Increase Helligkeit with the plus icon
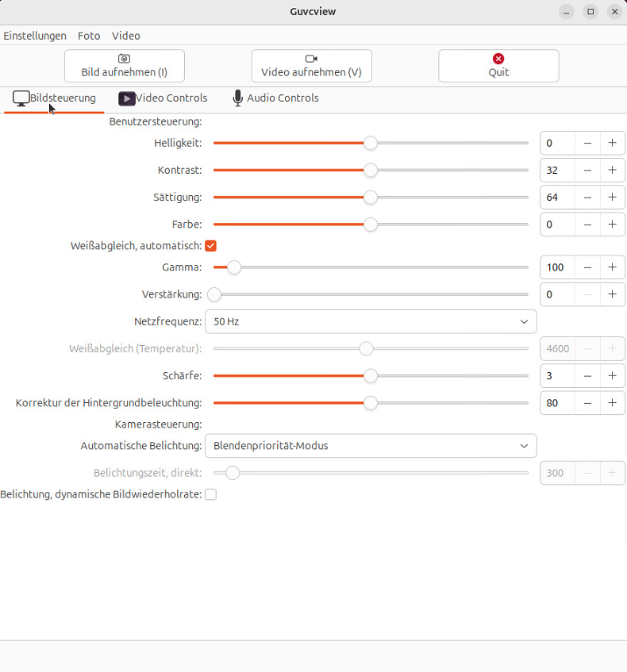 612,143
